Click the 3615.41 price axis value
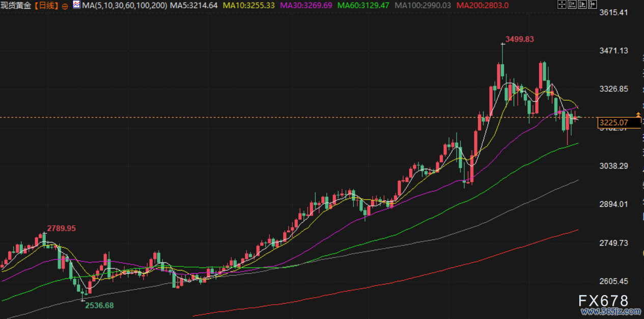644x319 pixels. tap(614, 12)
